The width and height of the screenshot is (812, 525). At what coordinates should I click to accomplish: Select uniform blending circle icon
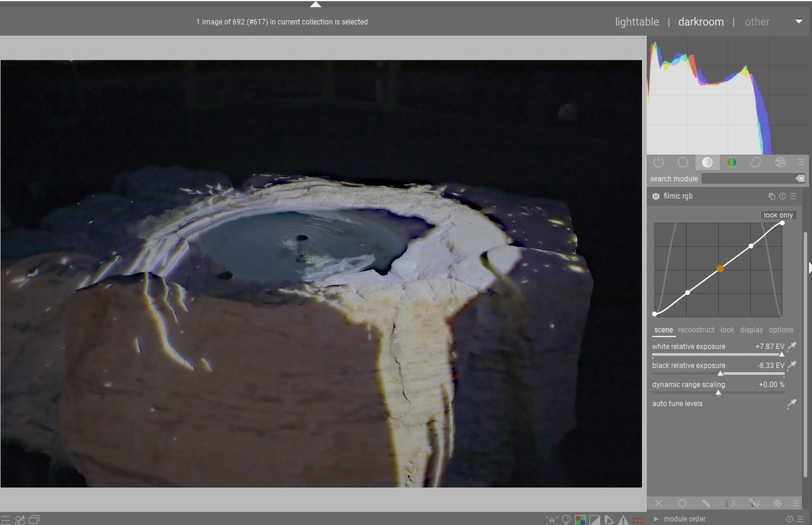[x=682, y=503]
